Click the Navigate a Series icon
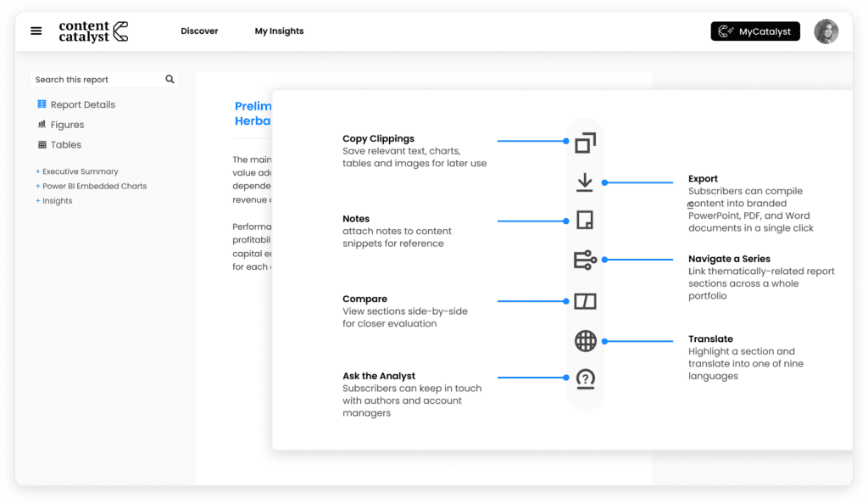The height and width of the screenshot is (504, 868). click(584, 260)
